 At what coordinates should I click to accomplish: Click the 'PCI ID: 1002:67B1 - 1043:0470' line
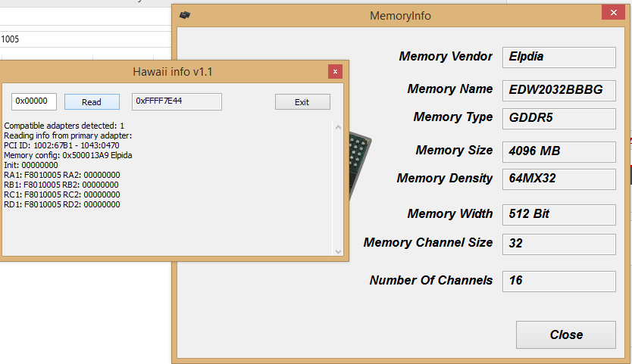click(x=61, y=145)
